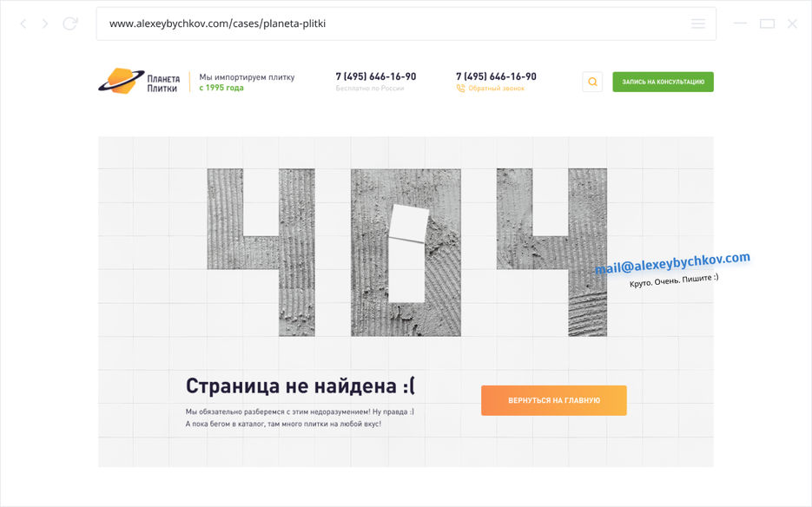Close the browser window
The width and height of the screenshot is (812, 507).
click(792, 24)
